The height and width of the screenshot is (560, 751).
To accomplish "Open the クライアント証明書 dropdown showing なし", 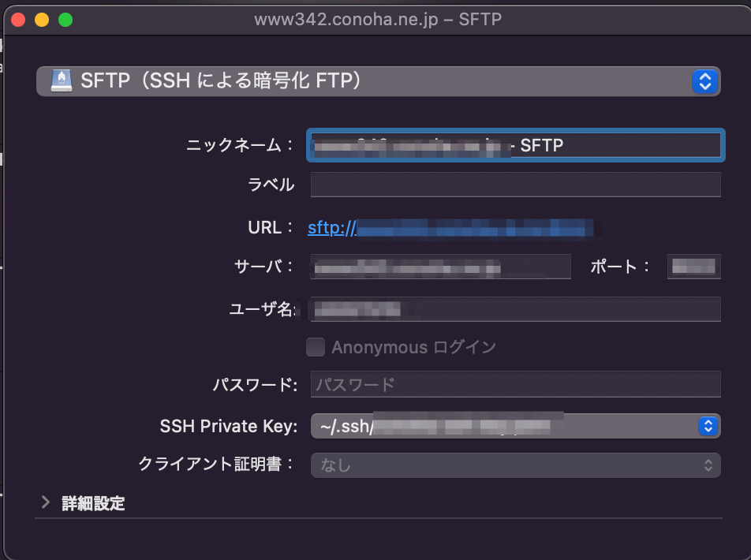I will click(x=515, y=465).
